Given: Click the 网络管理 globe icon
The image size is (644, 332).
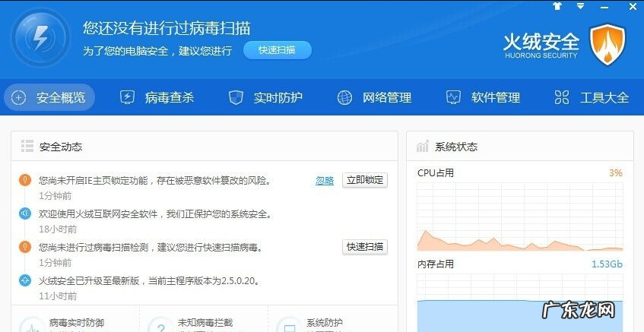Looking at the screenshot, I should (x=344, y=98).
